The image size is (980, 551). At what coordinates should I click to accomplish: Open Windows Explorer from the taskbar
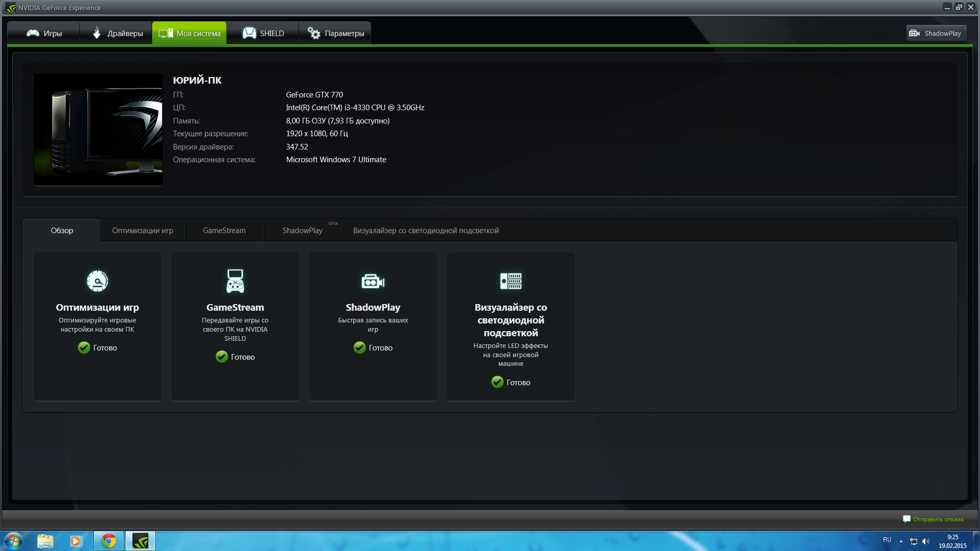click(45, 541)
